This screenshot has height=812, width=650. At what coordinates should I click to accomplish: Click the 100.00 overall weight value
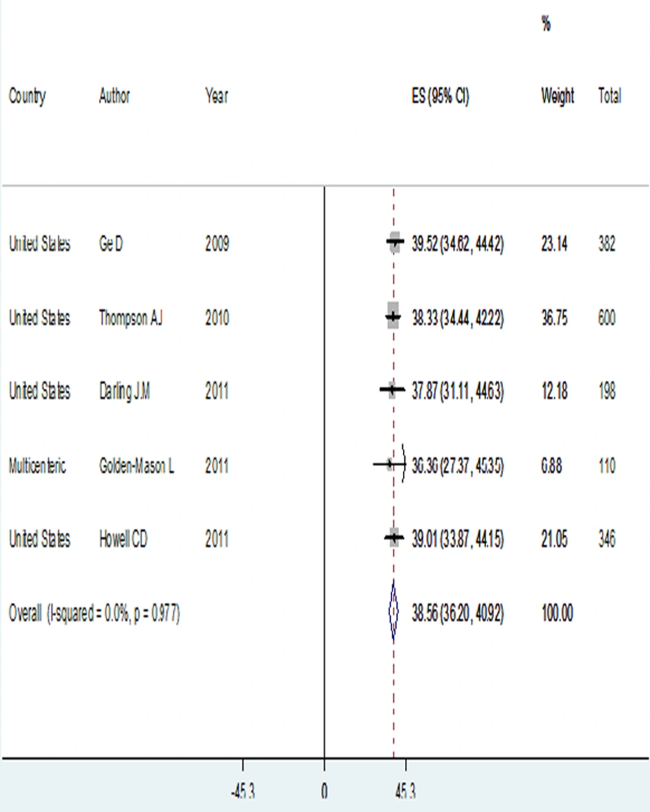[x=557, y=613]
